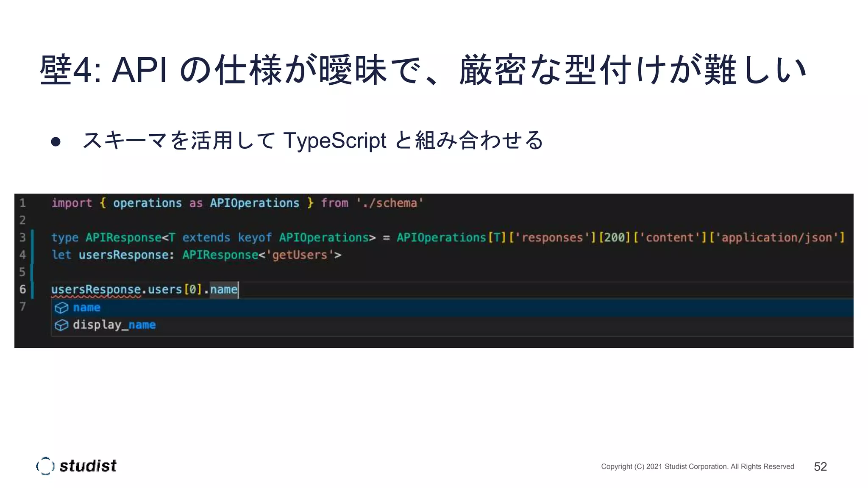Viewport: 868px width, 488px height.
Task: Select the 'display_name' autocomplete suggestion
Action: point(452,325)
